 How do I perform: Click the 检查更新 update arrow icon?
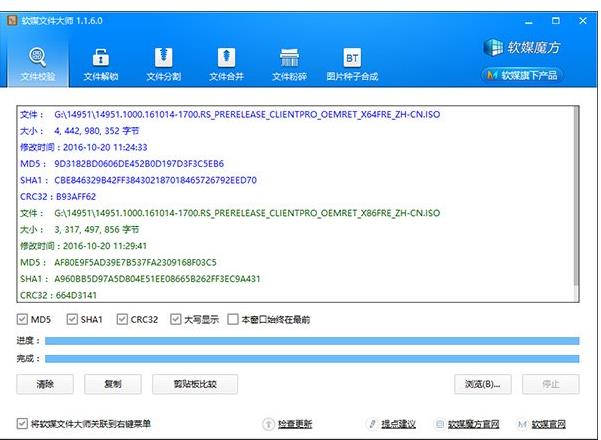click(x=268, y=424)
